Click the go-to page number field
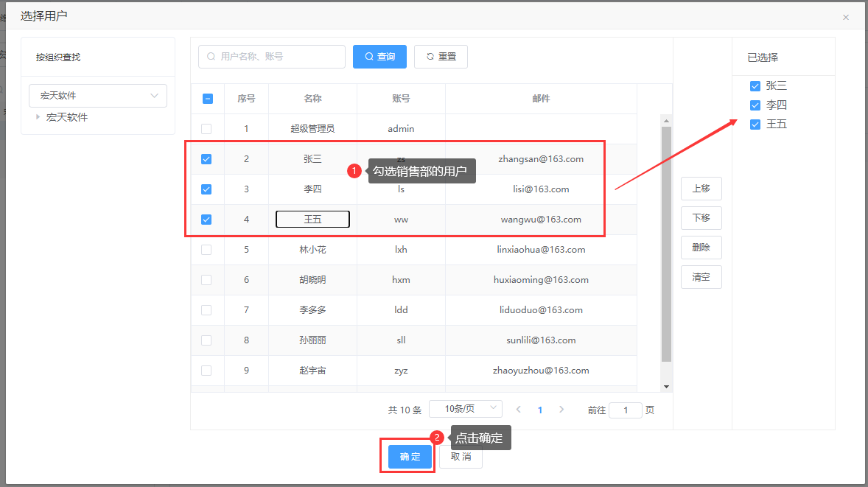Viewport: 868px width, 487px height. [x=626, y=410]
